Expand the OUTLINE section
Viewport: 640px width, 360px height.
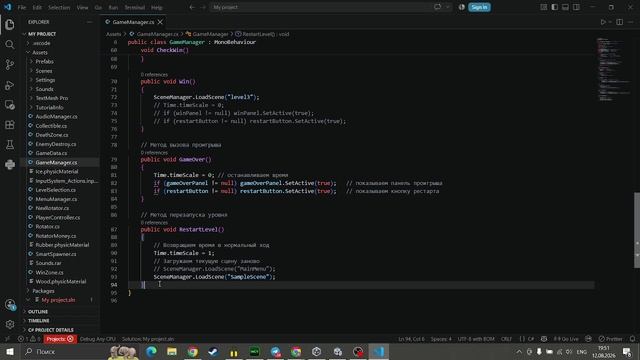pyautogui.click(x=60, y=311)
